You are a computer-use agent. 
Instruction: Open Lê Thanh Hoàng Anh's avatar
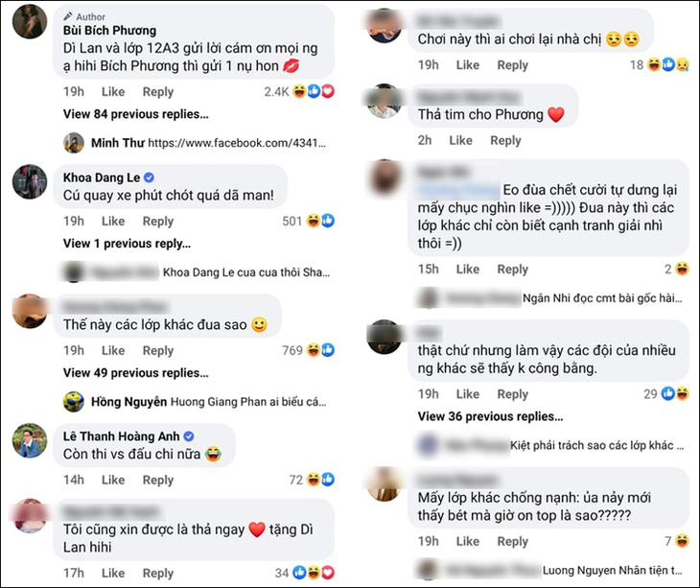pos(31,439)
